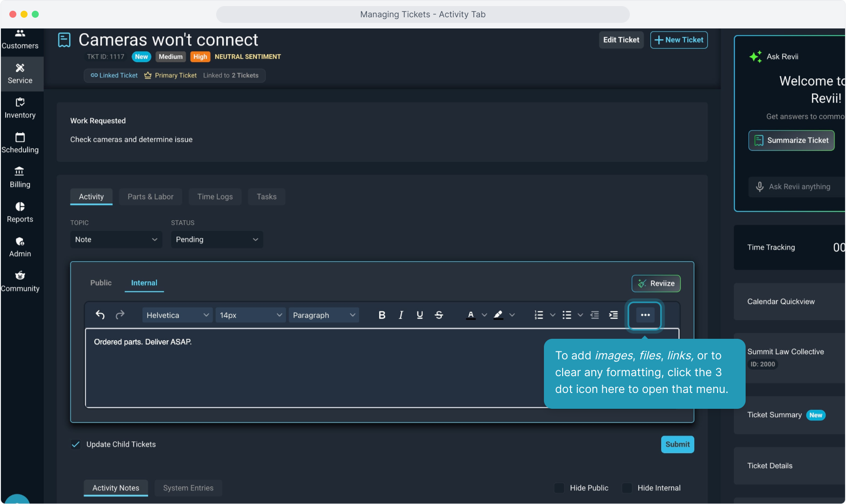Screen dimensions: 846x504
Task: Open the Topic dropdown showing Note
Action: (116, 239)
